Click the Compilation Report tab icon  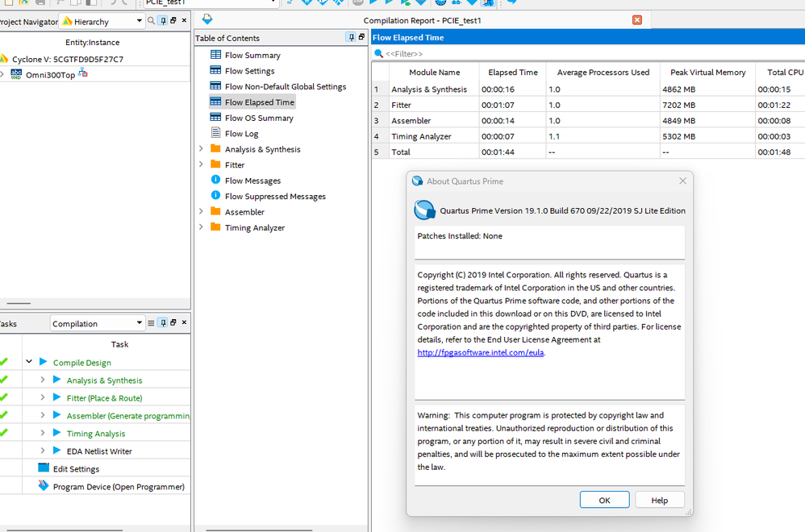coord(207,19)
